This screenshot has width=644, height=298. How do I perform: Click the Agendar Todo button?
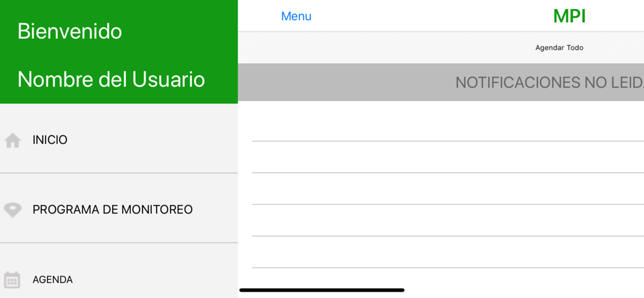(x=559, y=48)
